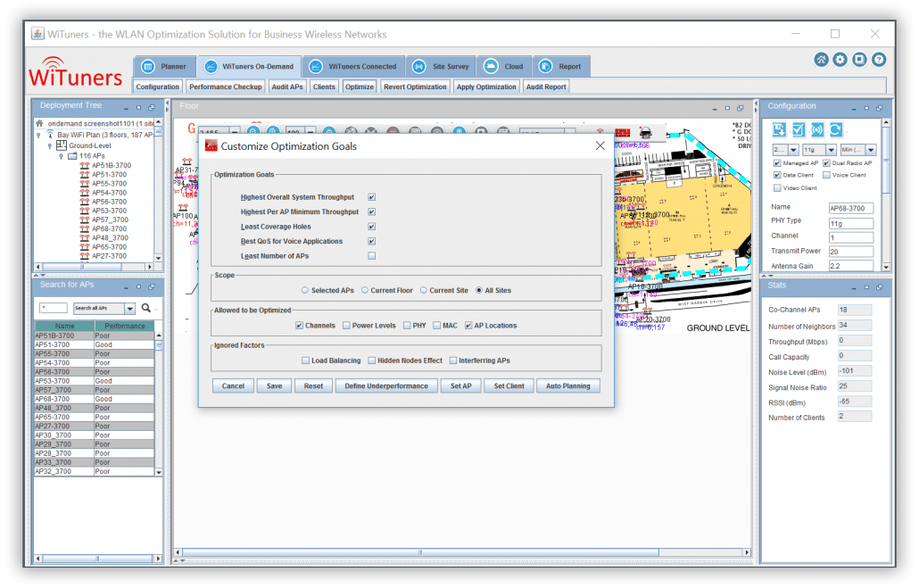Click the checkmark icon in Configuration panel
The height and width of the screenshot is (588, 919).
[x=798, y=129]
